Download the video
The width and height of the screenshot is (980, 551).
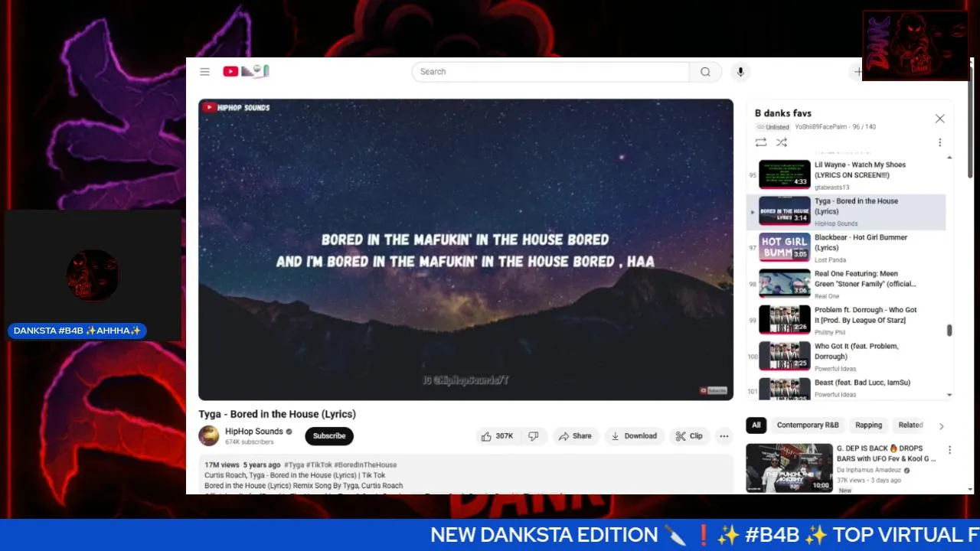coord(634,436)
